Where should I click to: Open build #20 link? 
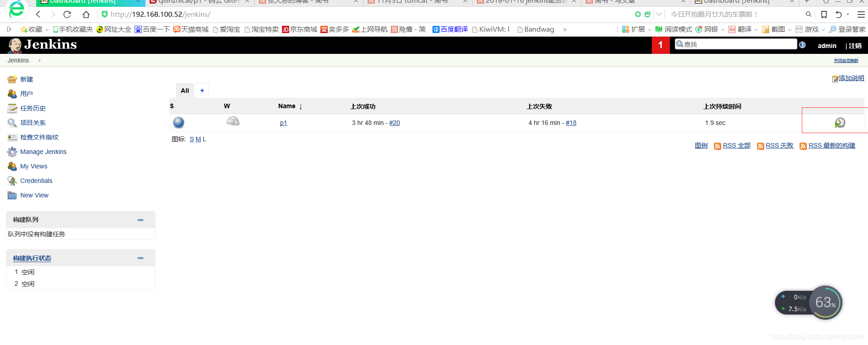tap(395, 123)
